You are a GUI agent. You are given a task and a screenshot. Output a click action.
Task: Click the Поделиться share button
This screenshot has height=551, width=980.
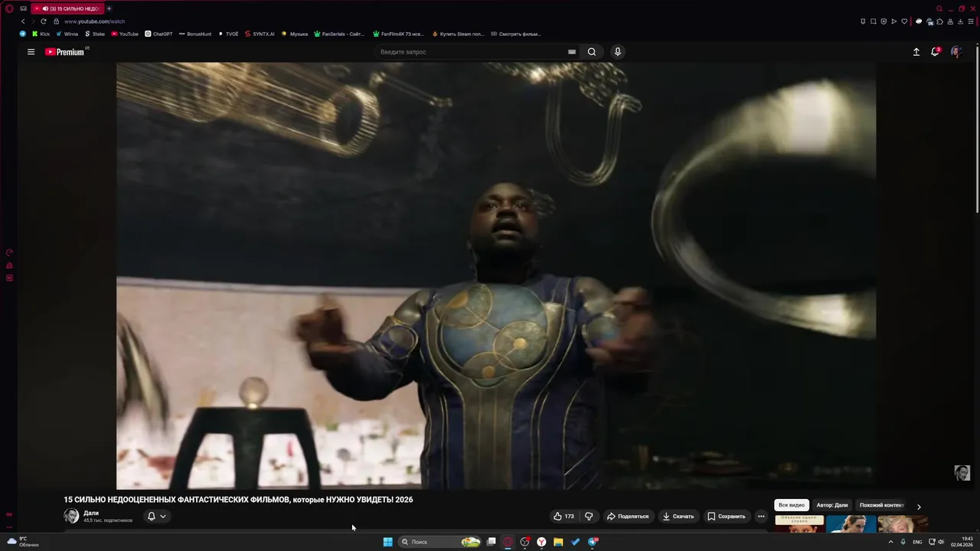[628, 517]
